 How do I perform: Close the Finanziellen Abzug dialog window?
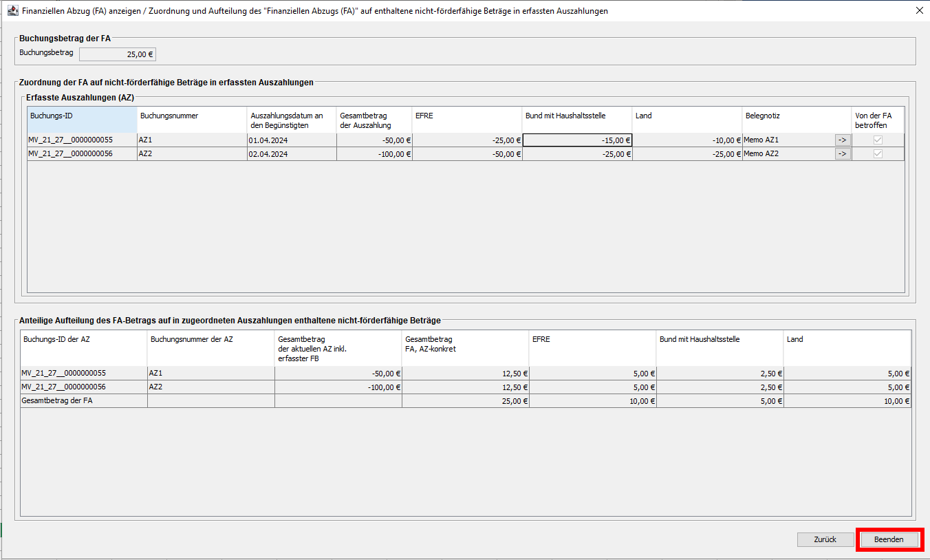[x=919, y=11]
